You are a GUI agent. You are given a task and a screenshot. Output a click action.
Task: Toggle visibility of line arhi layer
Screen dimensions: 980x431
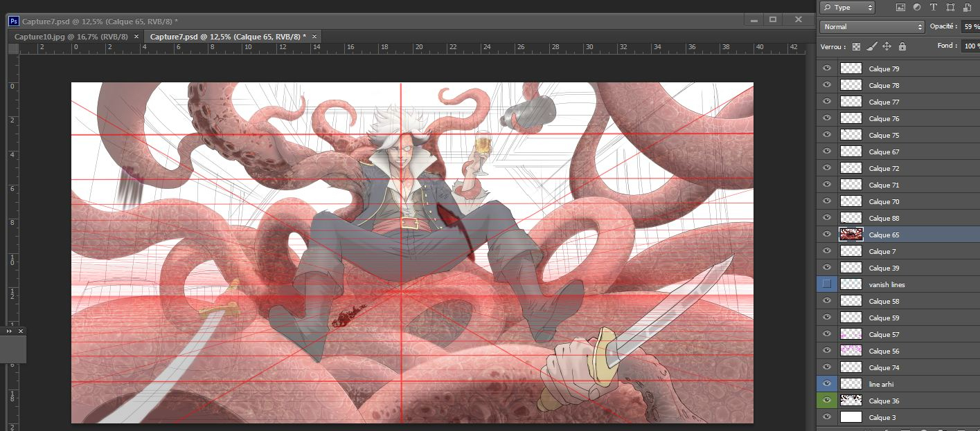(826, 384)
